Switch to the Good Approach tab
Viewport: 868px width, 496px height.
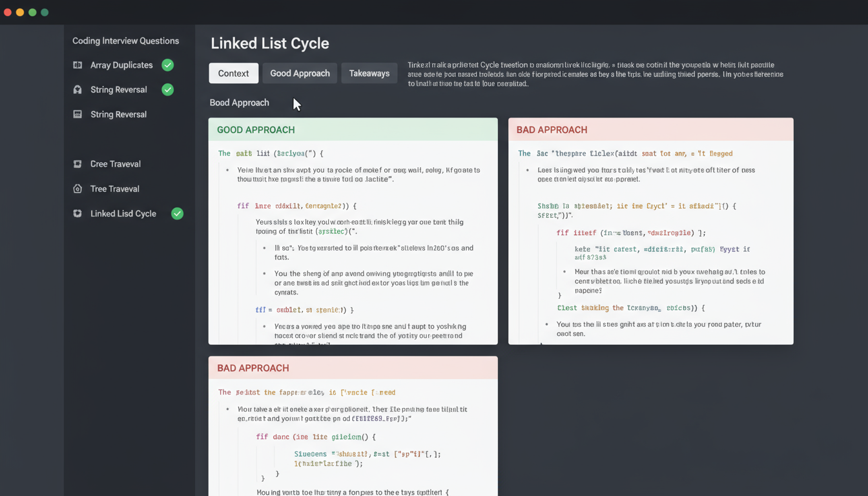click(x=300, y=73)
